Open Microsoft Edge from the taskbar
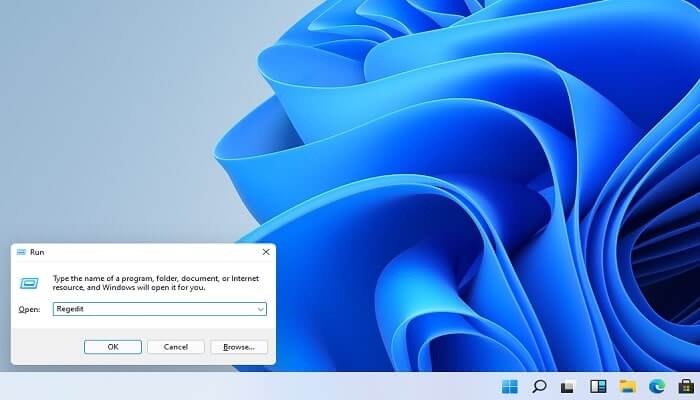The width and height of the screenshot is (700, 400). (657, 386)
